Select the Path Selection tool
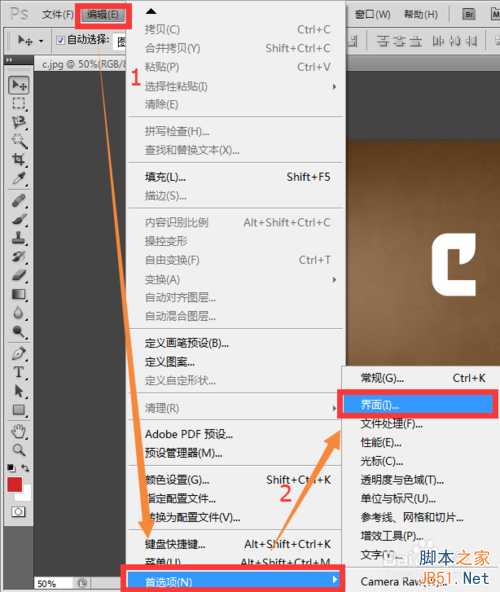The image size is (500, 592). (x=19, y=391)
